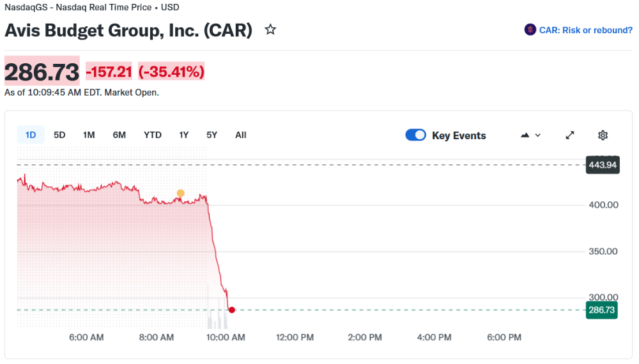Switch to 5D time range
Screen dimensions: 639x364
coord(59,135)
